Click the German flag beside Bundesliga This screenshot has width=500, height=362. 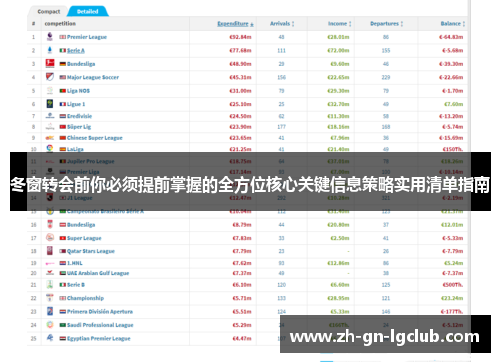63,64
